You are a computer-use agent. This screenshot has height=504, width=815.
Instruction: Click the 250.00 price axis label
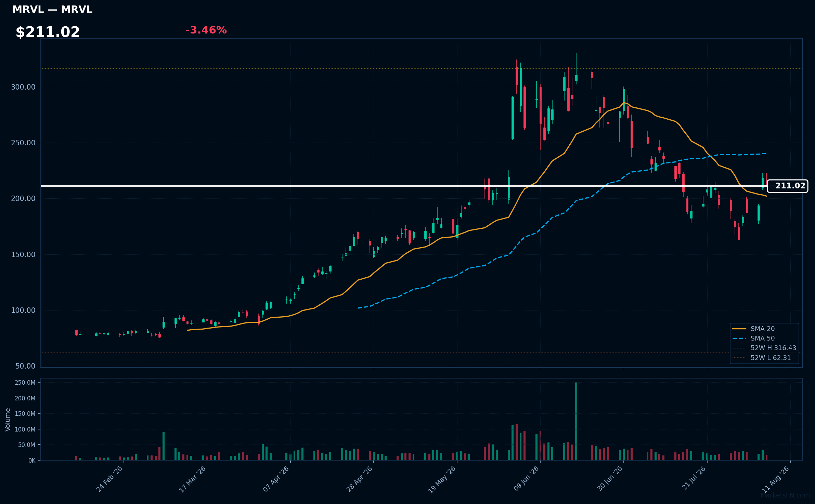pos(23,143)
